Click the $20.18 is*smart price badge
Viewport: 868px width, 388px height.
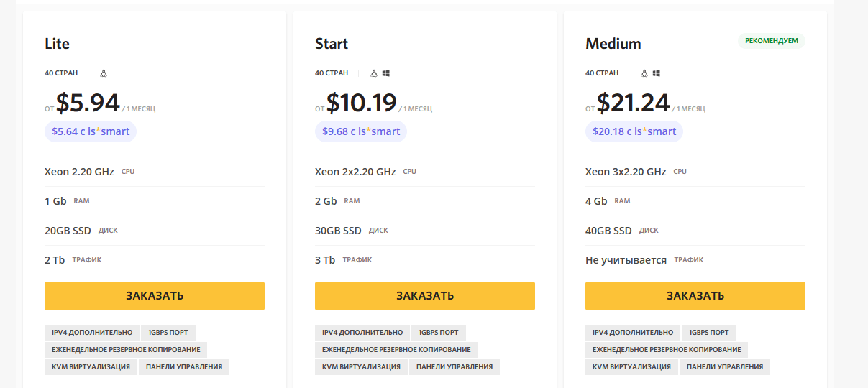point(634,131)
